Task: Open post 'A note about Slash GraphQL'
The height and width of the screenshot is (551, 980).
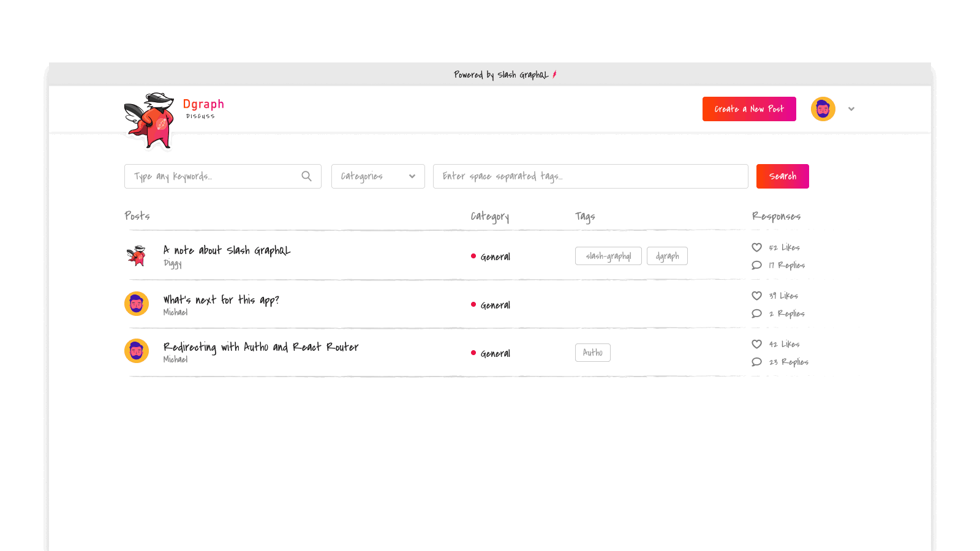Action: coord(227,250)
